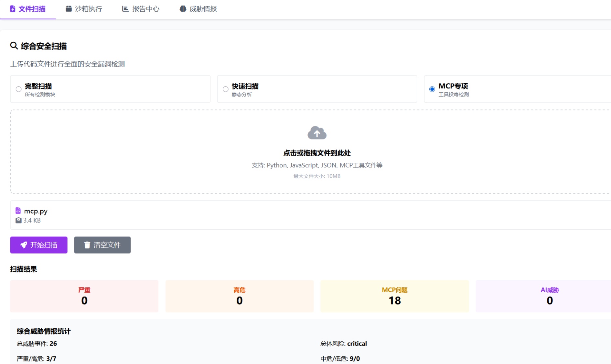Click the mcp.py file code icon

[18, 211]
